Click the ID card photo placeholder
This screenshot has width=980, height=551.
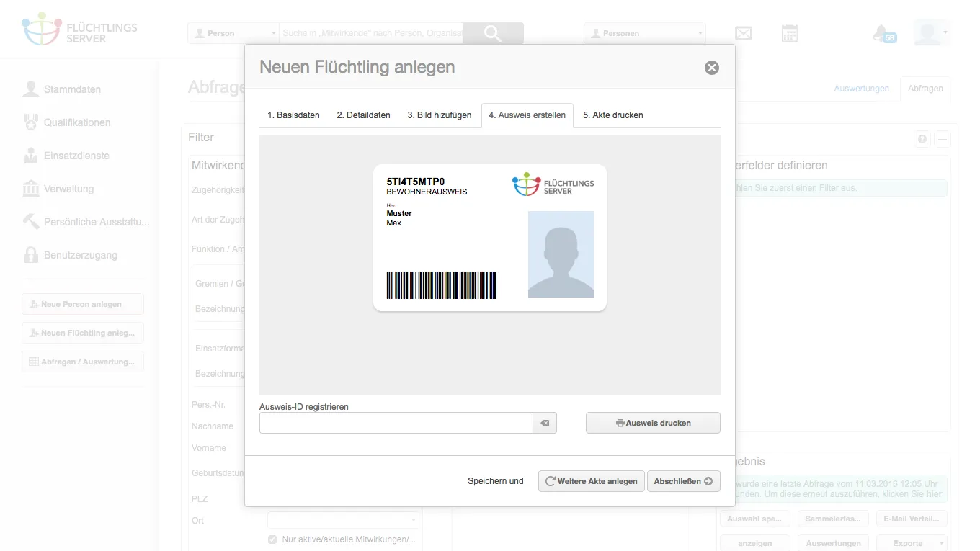pos(561,254)
